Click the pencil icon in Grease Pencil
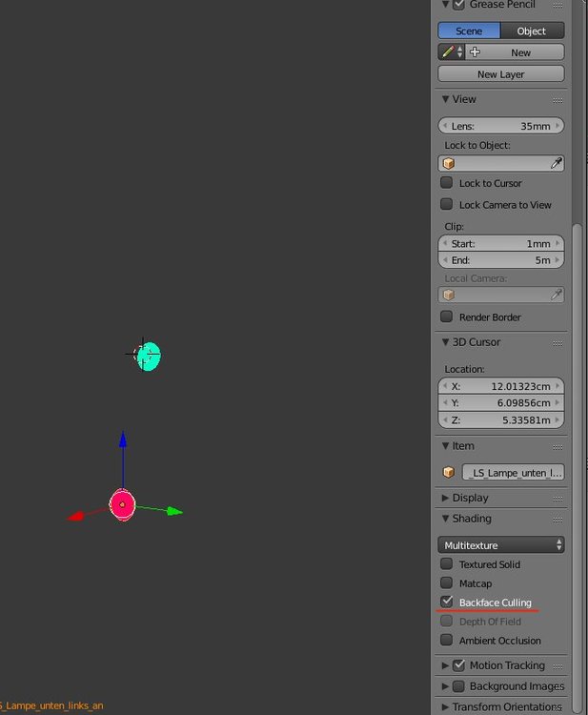The width and height of the screenshot is (588, 715). tap(448, 51)
